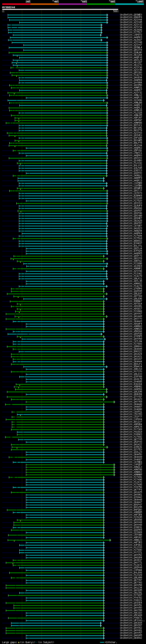This screenshot has height=644, width=146.
Task: Select hit label UniRef100_C6TLM4
Action: coord(131,341)
